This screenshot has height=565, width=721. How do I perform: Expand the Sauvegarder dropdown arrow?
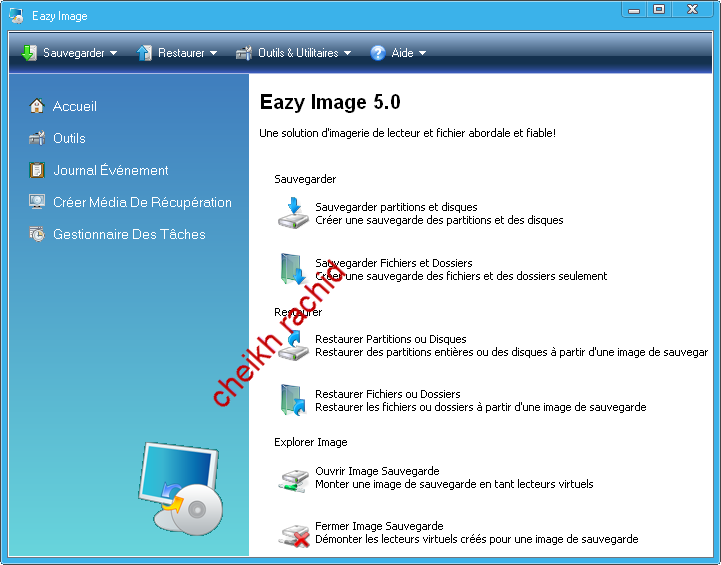[x=113, y=53]
